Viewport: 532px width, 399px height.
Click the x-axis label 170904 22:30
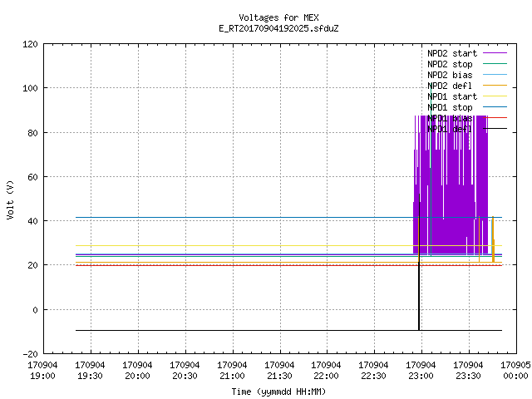point(373,371)
